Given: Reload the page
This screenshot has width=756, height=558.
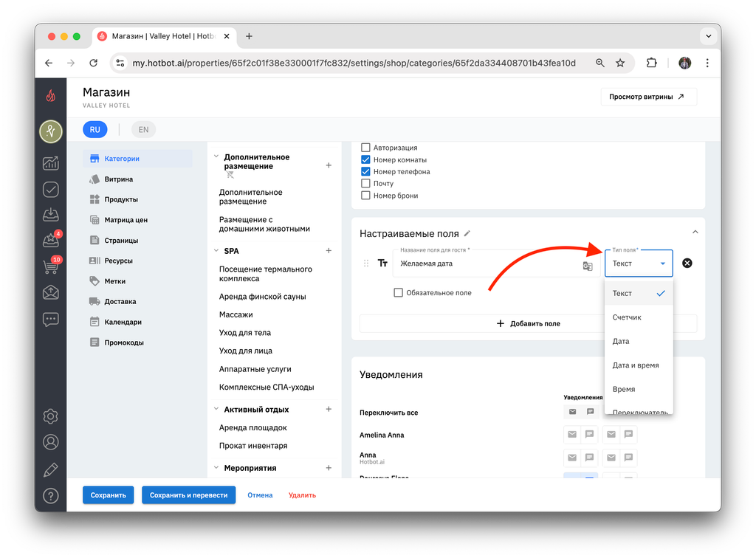Looking at the screenshot, I should tap(94, 63).
